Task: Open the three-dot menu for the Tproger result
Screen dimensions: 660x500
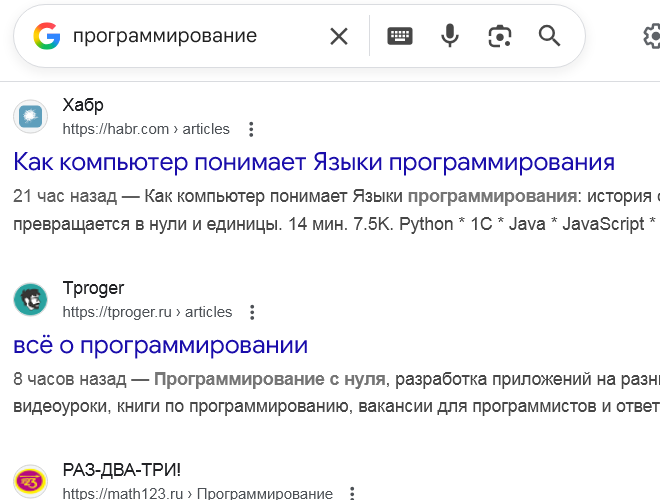Action: click(252, 312)
